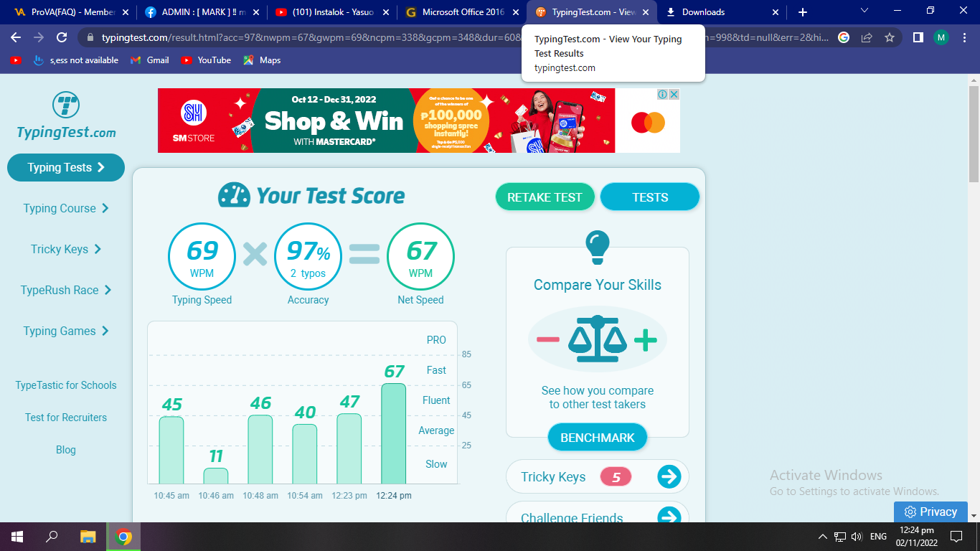Show hidden system tray icons
The image size is (980, 551).
coord(823,537)
